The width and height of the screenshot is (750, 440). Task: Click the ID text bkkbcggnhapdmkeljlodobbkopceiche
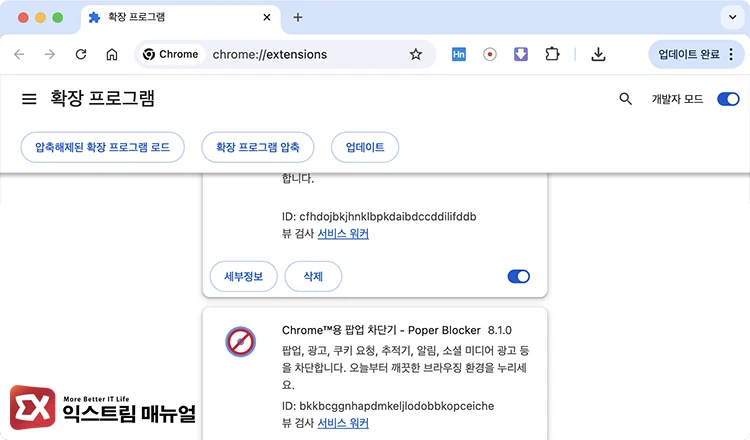(x=397, y=406)
